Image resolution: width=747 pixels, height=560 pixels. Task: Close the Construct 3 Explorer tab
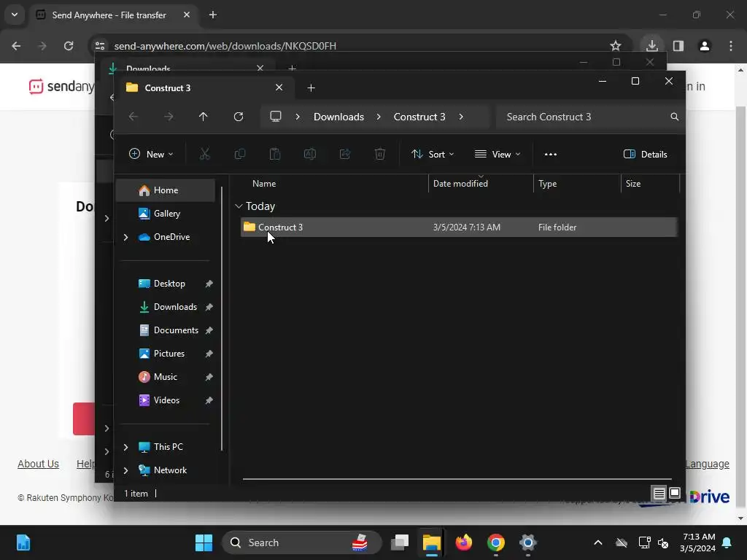point(279,87)
